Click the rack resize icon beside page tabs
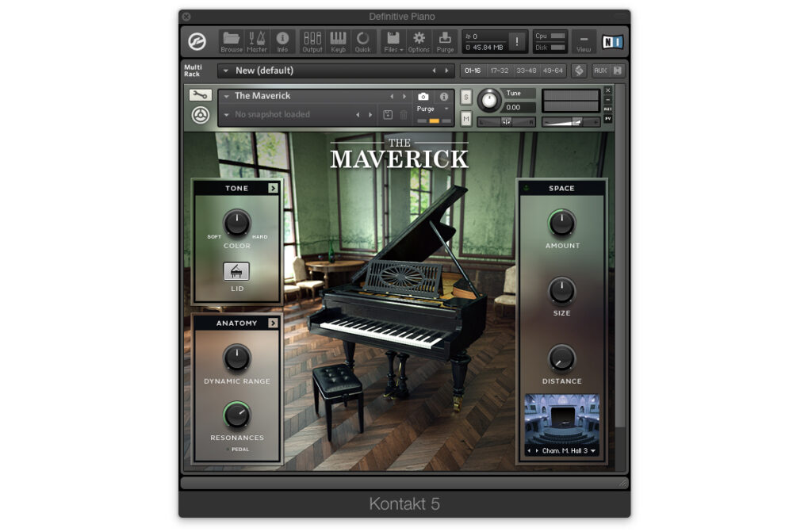Image resolution: width=812 pixels, height=532 pixels. (579, 71)
